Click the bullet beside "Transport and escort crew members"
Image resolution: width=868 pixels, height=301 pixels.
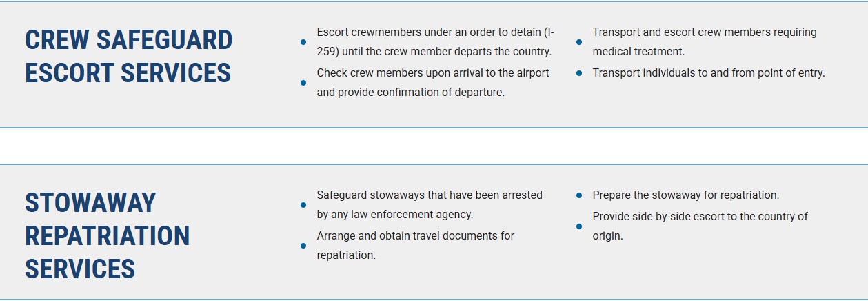click(579, 42)
